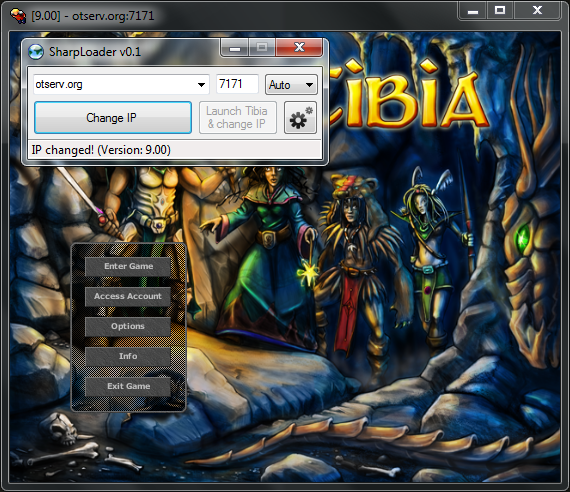Open Info in Tibia menu
The image size is (570, 492).
(x=128, y=356)
